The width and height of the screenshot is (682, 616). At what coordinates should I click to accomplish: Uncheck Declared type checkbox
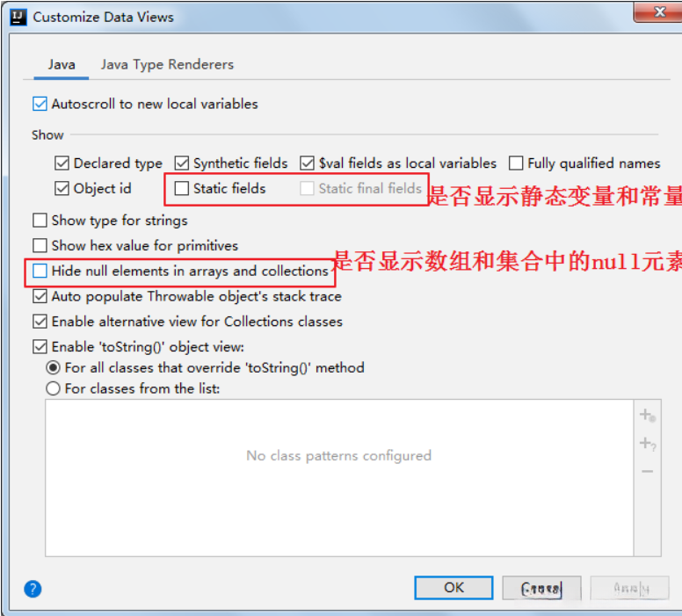(62, 163)
